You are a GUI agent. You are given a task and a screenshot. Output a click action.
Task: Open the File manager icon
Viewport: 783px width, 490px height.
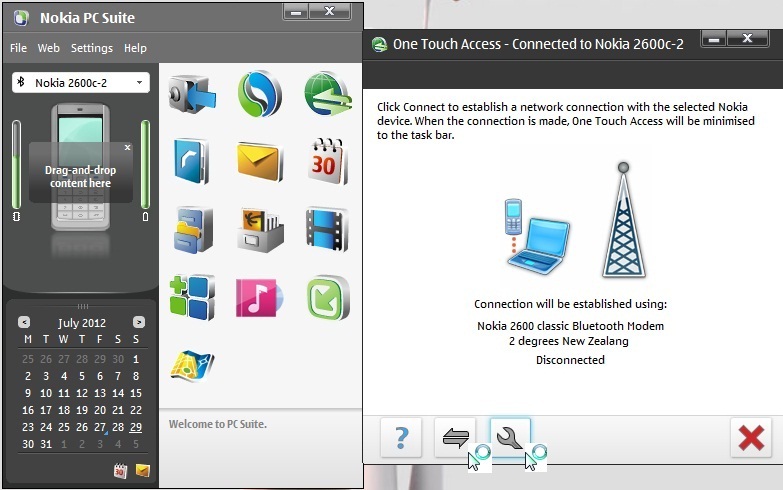(193, 230)
